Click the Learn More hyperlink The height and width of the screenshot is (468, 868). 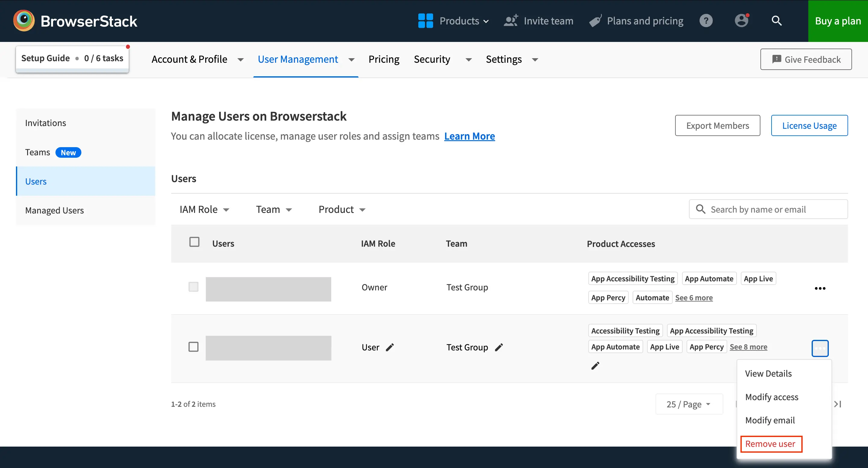[470, 136]
